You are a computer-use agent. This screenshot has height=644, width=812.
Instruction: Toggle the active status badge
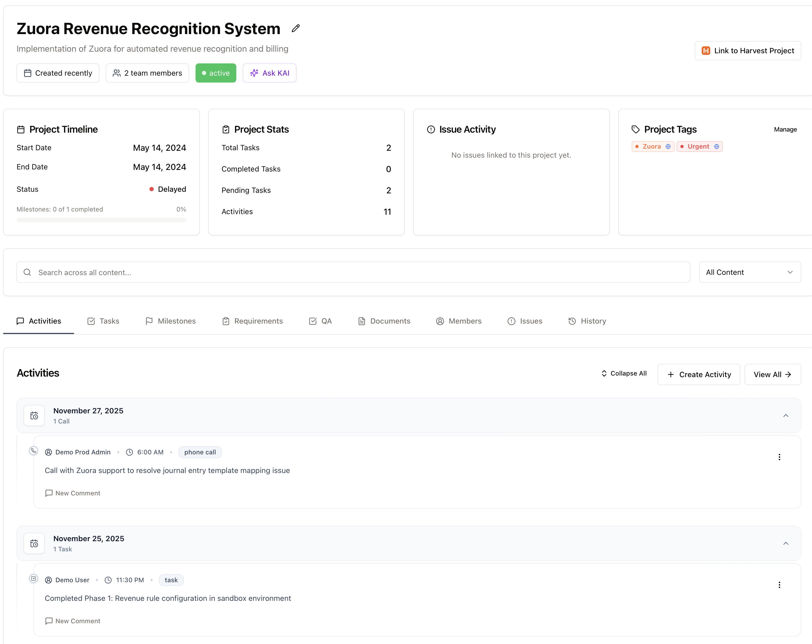216,73
